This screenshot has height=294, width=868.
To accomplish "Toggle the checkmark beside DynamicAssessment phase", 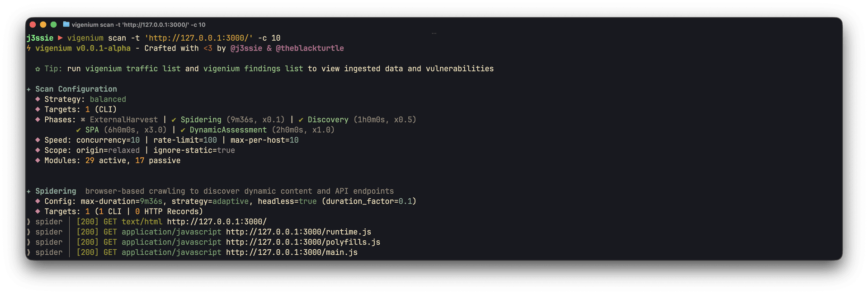I will [x=183, y=130].
